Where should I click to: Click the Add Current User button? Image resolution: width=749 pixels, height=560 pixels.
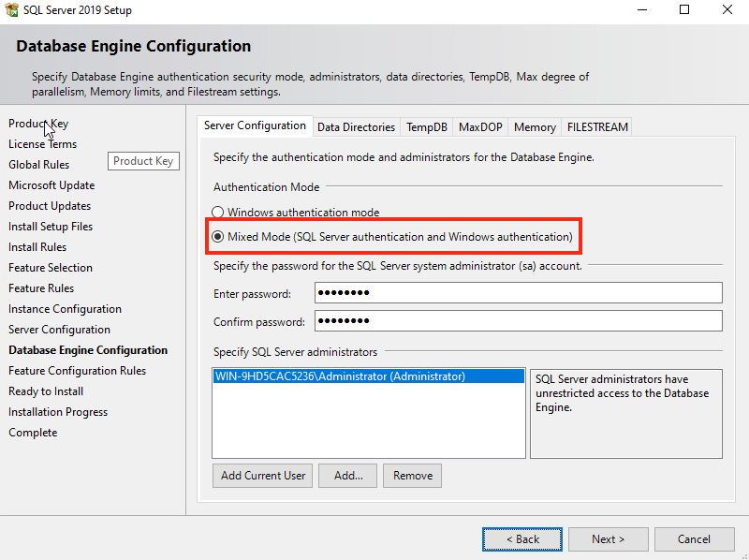point(263,476)
